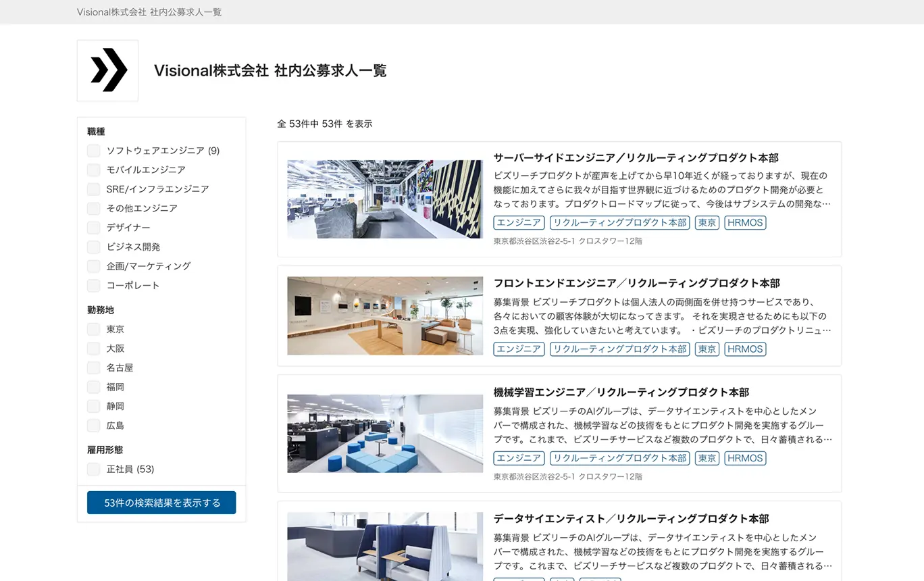The height and width of the screenshot is (581, 924).
Task: Click HRMOS tag on フロントエンドエンジニア card
Action: 746,349
